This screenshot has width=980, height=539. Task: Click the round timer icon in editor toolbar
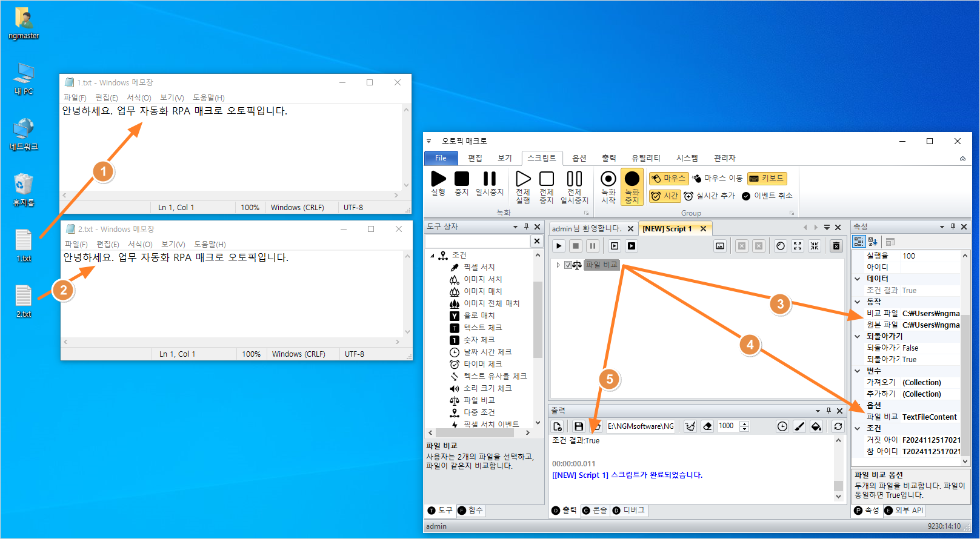coord(781,246)
